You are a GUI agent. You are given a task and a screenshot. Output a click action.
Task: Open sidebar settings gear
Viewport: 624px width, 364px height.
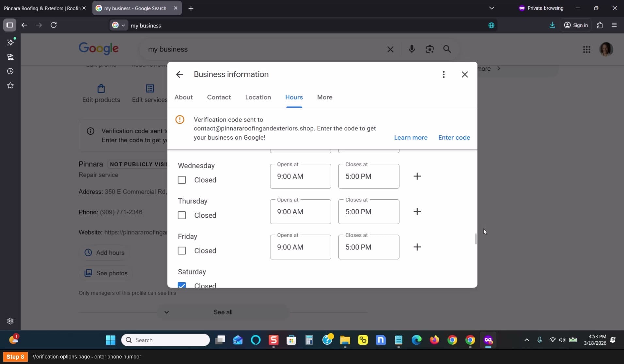10,321
